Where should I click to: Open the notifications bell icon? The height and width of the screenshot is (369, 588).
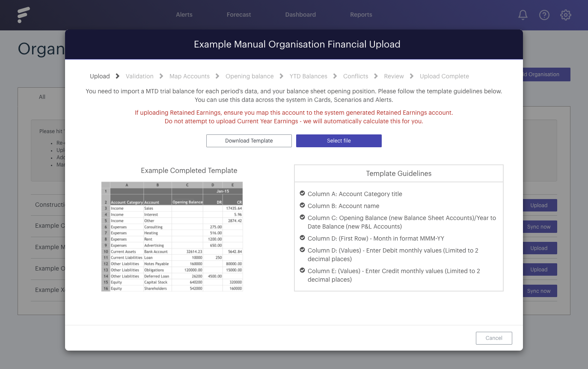point(523,15)
